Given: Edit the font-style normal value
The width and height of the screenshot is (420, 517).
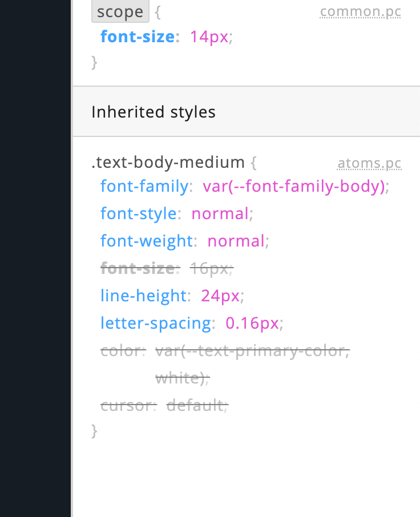Looking at the screenshot, I should (x=220, y=213).
